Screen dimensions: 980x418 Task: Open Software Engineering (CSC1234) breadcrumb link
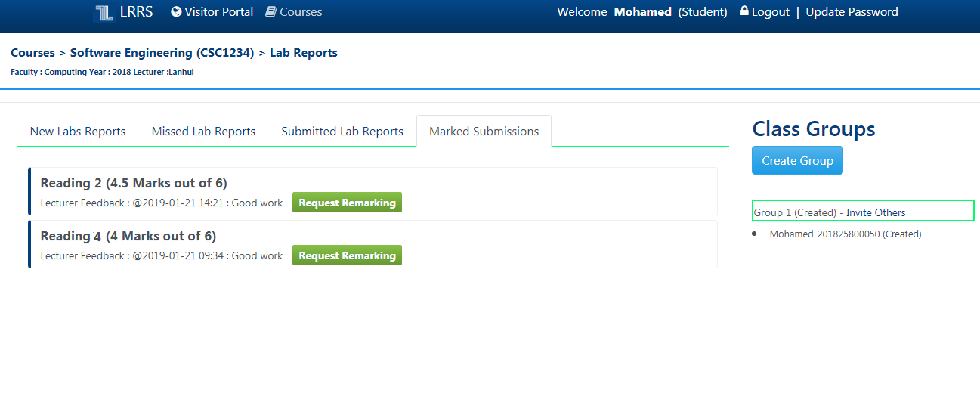click(x=162, y=53)
